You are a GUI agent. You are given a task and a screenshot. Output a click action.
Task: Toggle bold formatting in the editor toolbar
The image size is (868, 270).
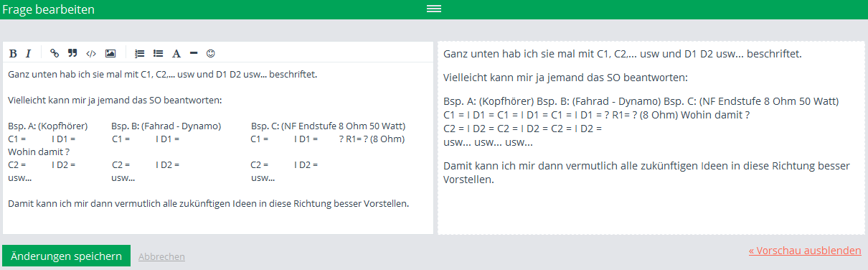13,53
